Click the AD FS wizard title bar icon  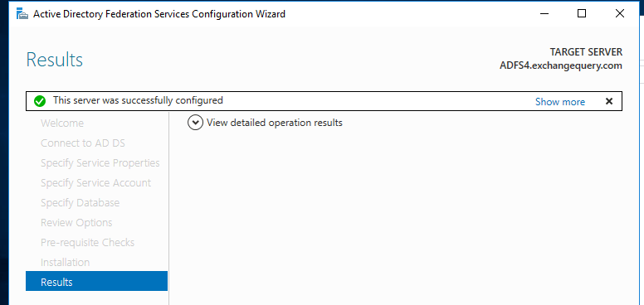point(22,14)
